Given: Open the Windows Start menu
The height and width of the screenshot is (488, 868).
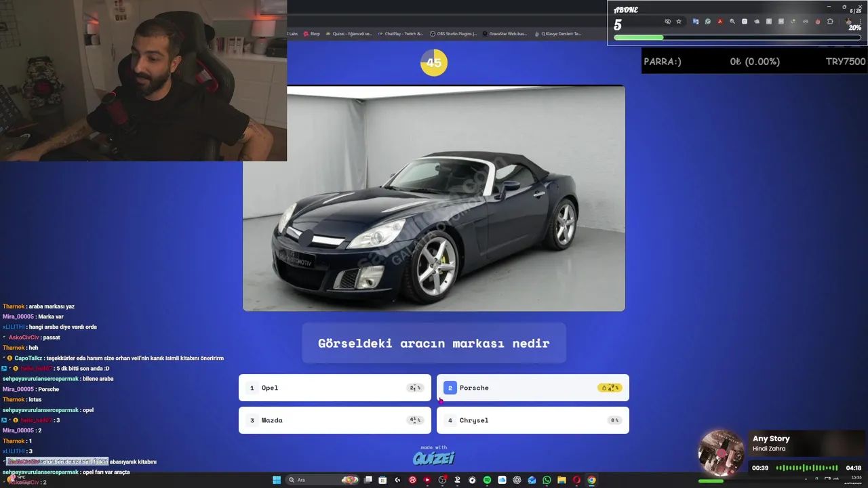Looking at the screenshot, I should pos(277,480).
